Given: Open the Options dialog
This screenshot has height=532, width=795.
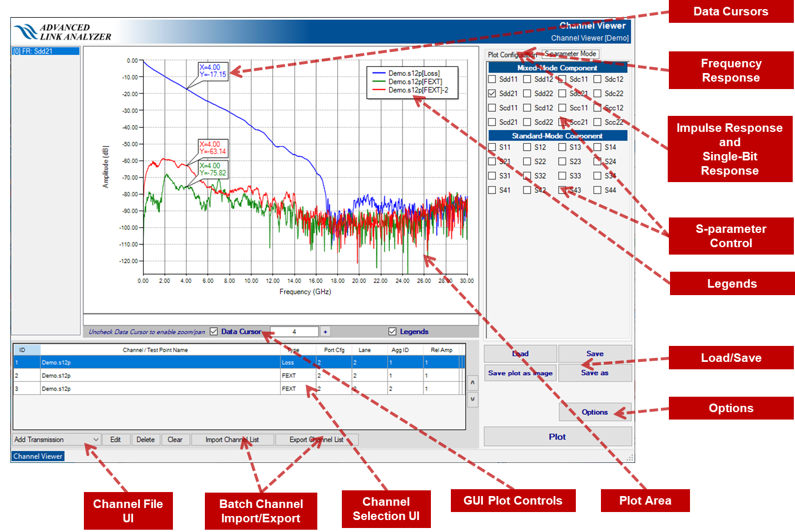Looking at the screenshot, I should [595, 412].
